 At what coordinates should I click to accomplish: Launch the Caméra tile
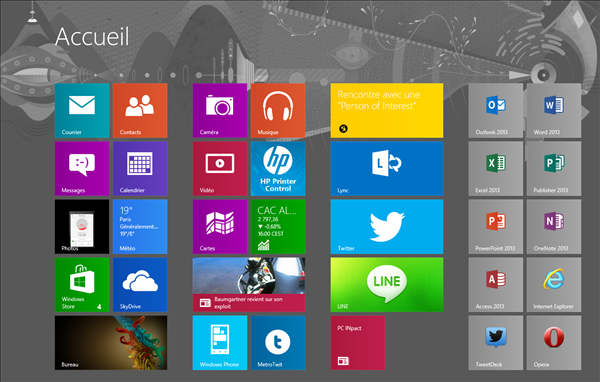220,111
